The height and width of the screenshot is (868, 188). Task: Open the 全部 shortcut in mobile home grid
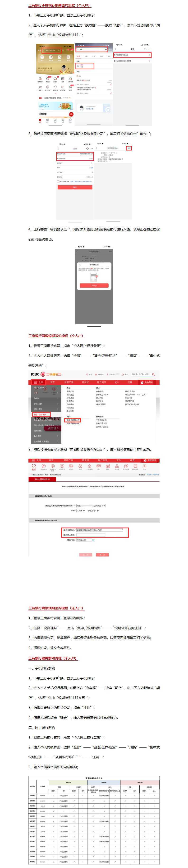click(71, 88)
